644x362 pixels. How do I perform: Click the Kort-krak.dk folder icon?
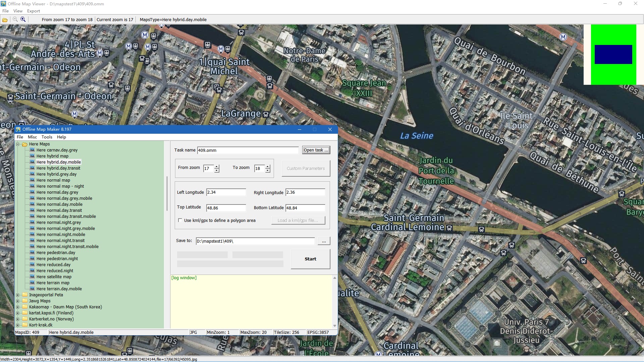coord(25,325)
